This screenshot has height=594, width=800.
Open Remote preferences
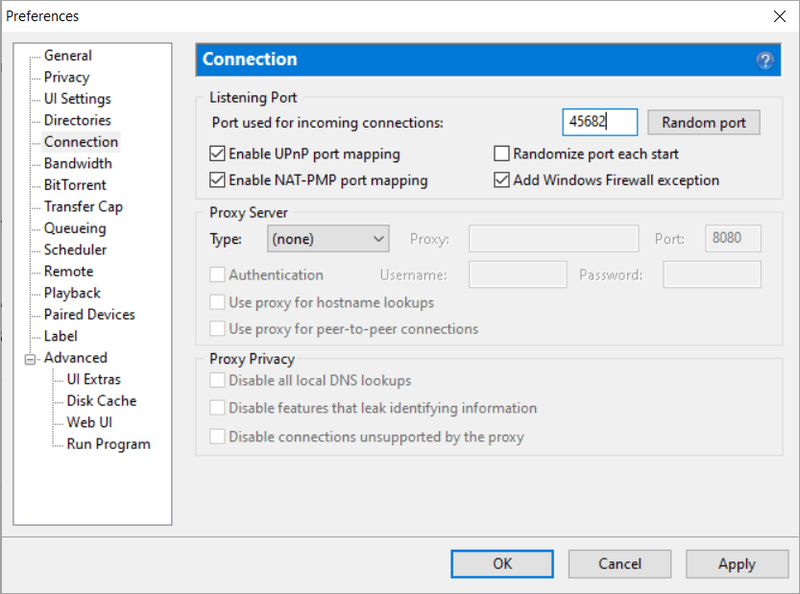(69, 271)
